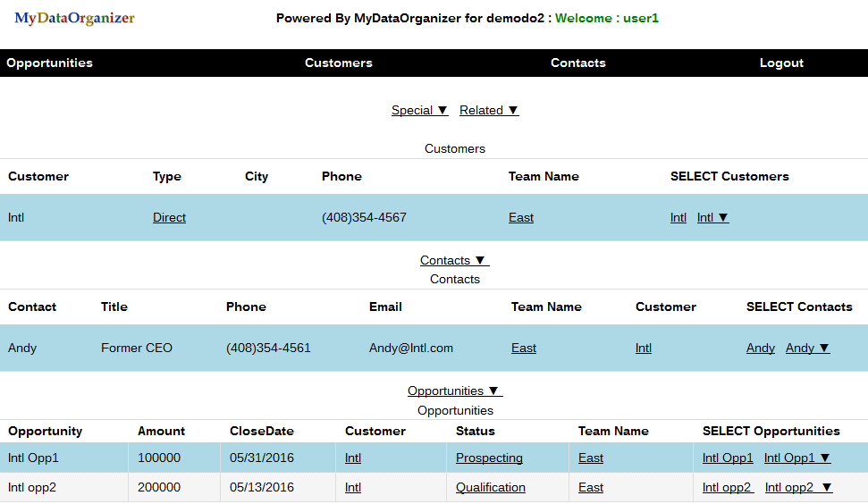This screenshot has width=868, height=504.
Task: Go to Contacts in the navigation bar
Action: click(577, 63)
